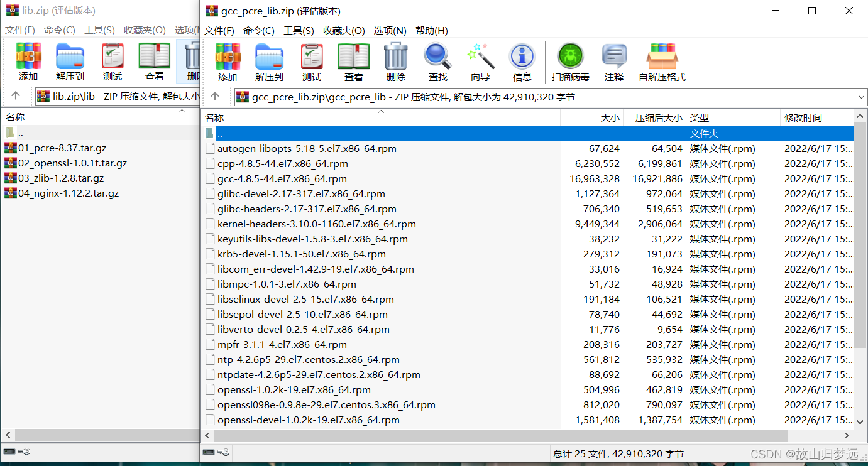Open Tools menu in gcc_pcre_lib.zip window
This screenshot has width=868, height=466.
pyautogui.click(x=299, y=31)
